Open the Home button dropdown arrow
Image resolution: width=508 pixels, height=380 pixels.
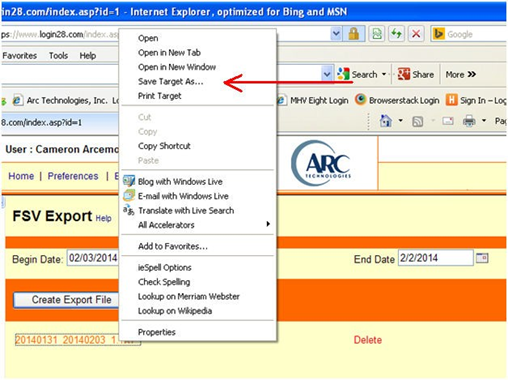[x=400, y=121]
